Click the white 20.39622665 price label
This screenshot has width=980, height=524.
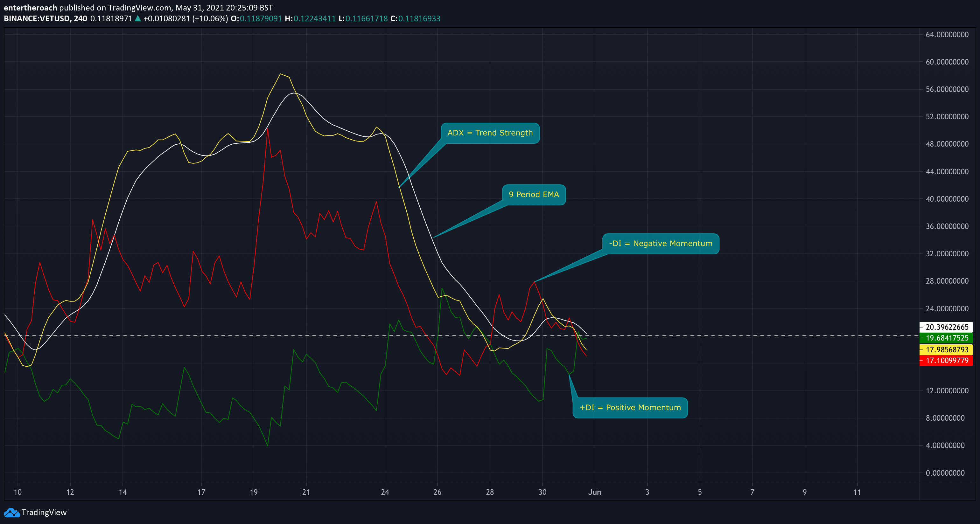coord(946,327)
